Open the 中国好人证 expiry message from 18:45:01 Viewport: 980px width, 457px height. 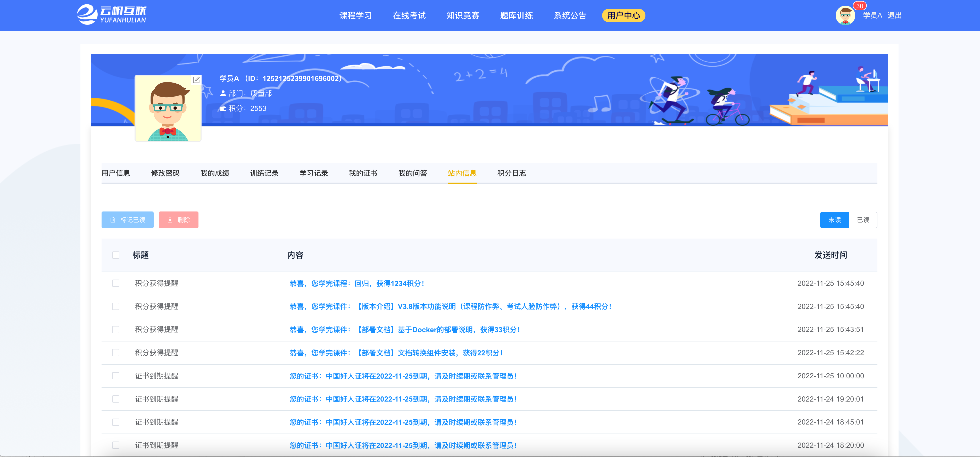click(403, 422)
